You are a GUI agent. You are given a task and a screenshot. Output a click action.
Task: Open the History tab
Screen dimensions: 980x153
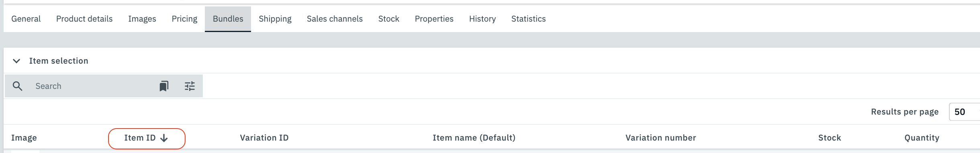tap(482, 19)
